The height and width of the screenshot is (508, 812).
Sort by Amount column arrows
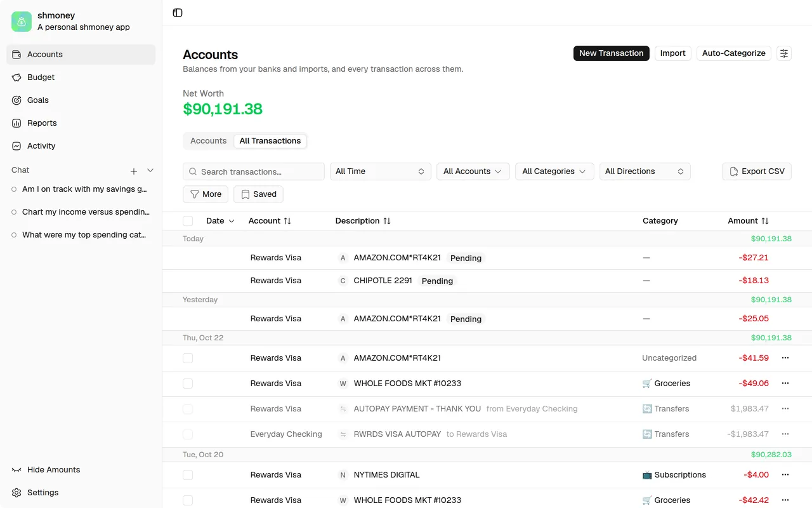765,221
